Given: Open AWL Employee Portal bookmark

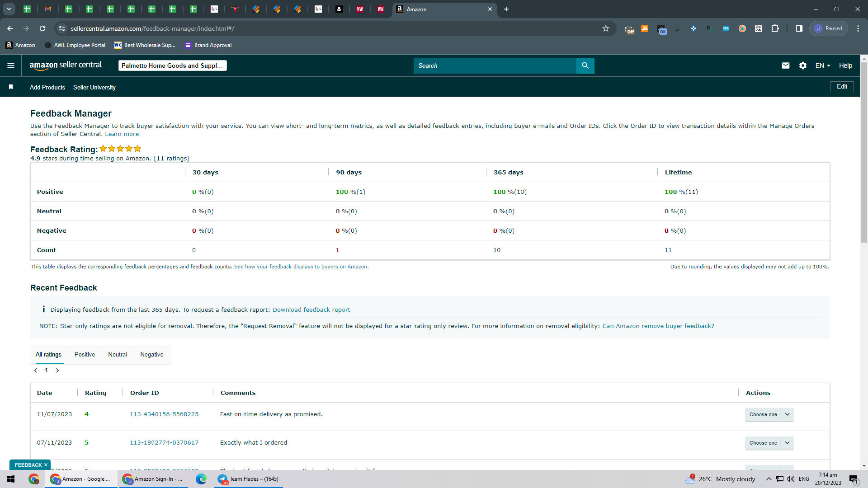Looking at the screenshot, I should coord(75,45).
